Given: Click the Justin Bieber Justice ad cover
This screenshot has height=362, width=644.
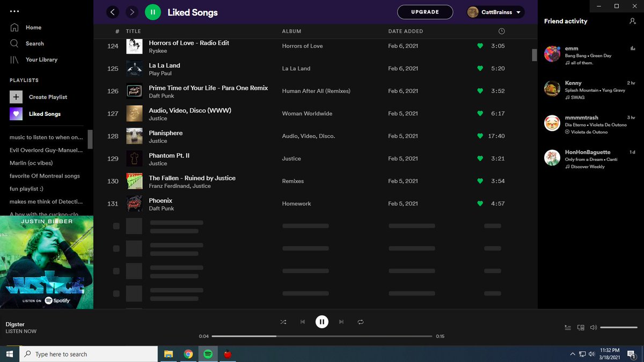Looking at the screenshot, I should [x=47, y=262].
